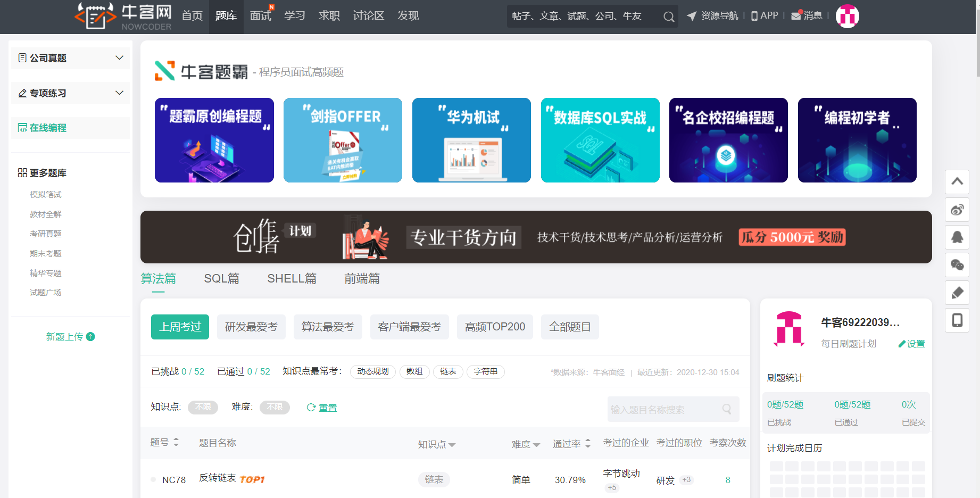Screen dimensions: 980x498
Task: Open the 难度 不限 filter pill
Action: 275,407
